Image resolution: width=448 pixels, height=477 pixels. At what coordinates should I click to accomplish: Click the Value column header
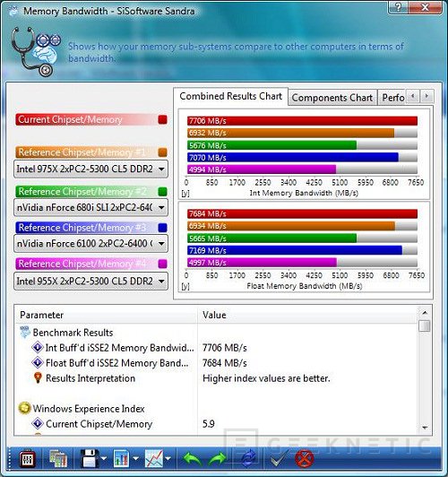[307, 315]
